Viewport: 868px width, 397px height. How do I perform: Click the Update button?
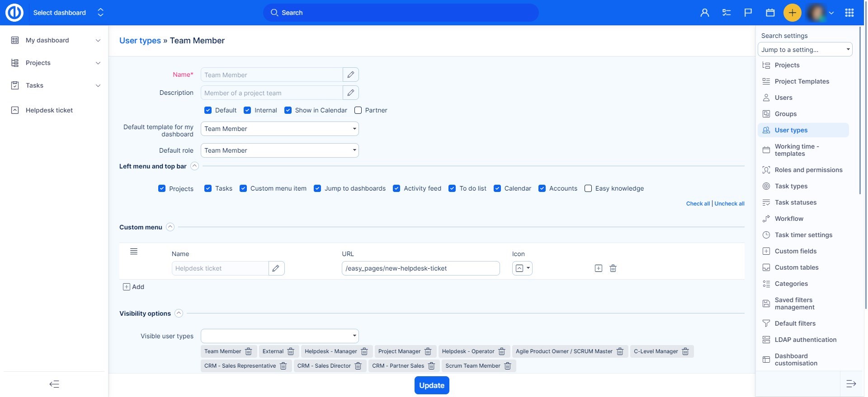pyautogui.click(x=432, y=385)
